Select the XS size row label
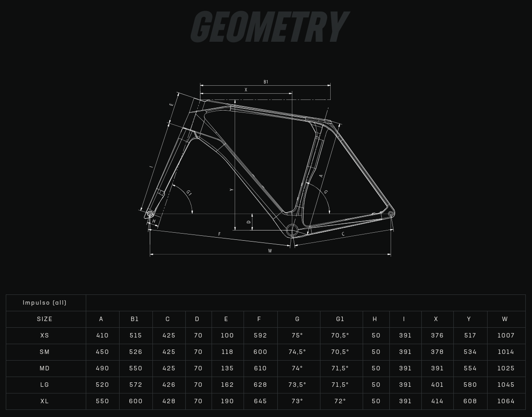 (45, 336)
